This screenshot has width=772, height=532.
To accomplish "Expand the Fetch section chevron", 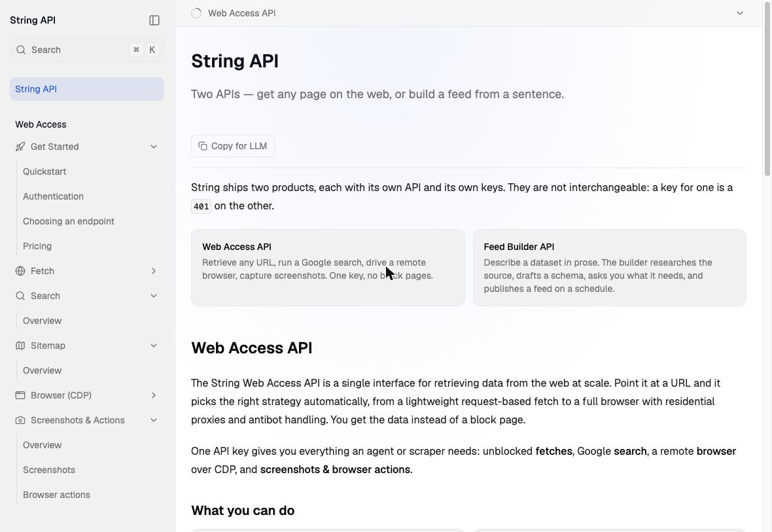I will click(154, 271).
